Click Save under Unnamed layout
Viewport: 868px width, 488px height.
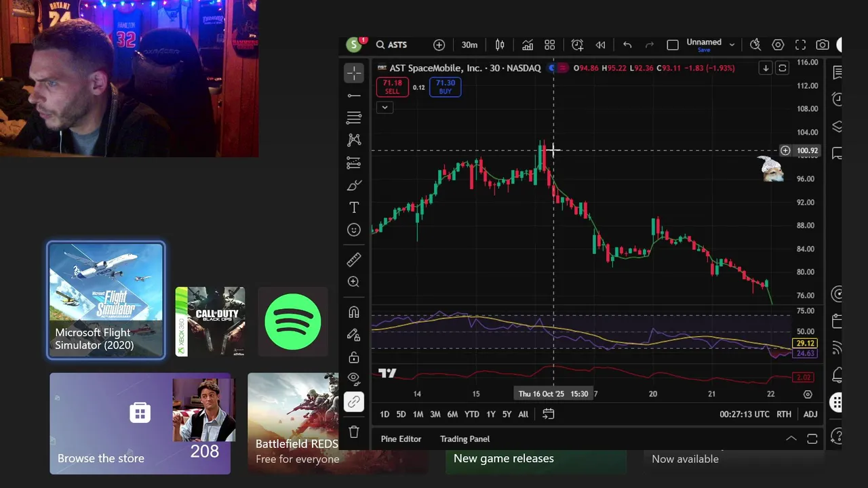click(704, 50)
